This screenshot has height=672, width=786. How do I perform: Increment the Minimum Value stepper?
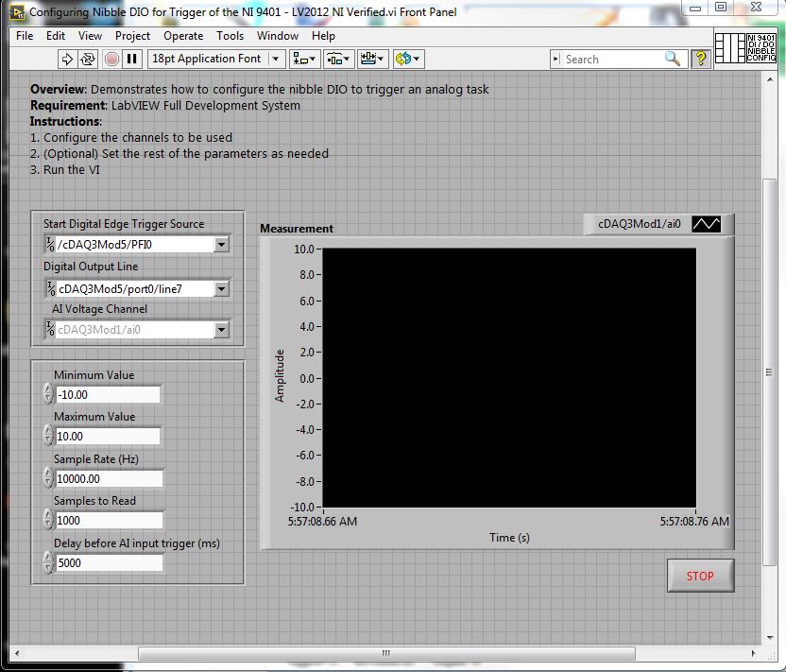pos(48,388)
